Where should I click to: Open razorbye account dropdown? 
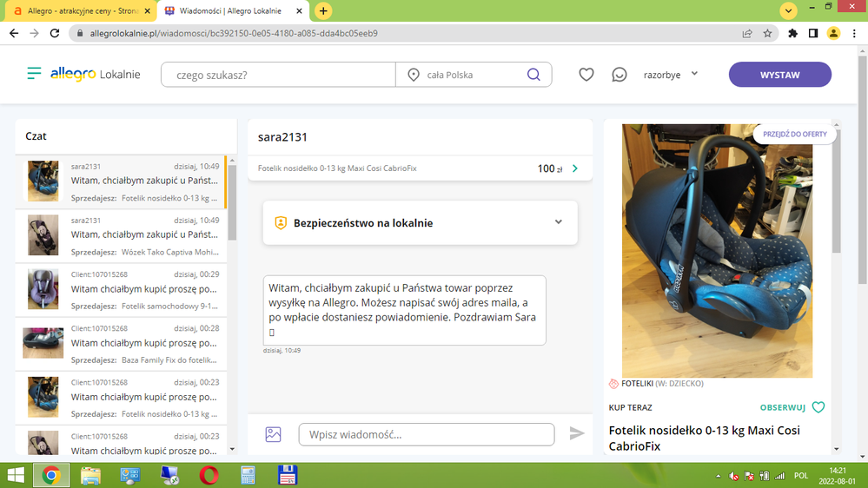(x=671, y=75)
